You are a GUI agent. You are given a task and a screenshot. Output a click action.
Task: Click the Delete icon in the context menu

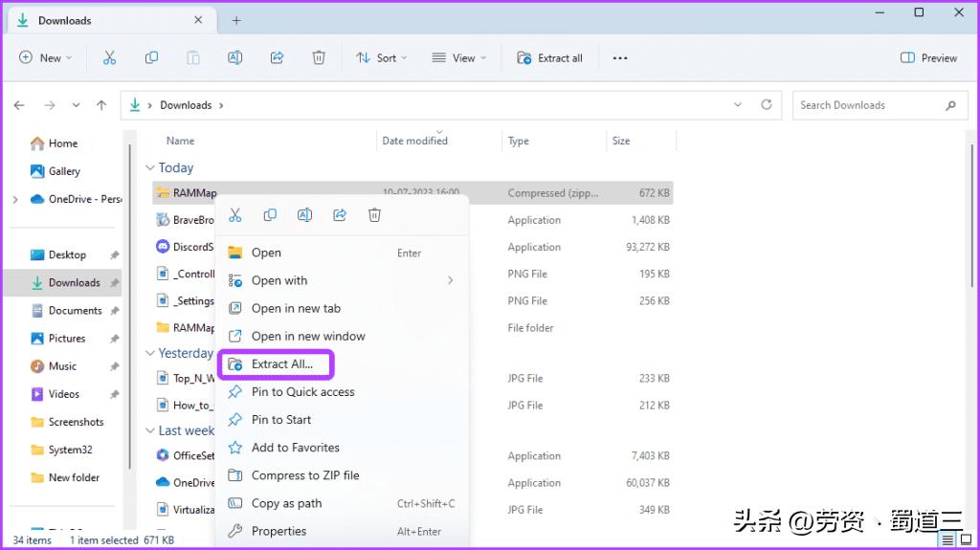374,215
